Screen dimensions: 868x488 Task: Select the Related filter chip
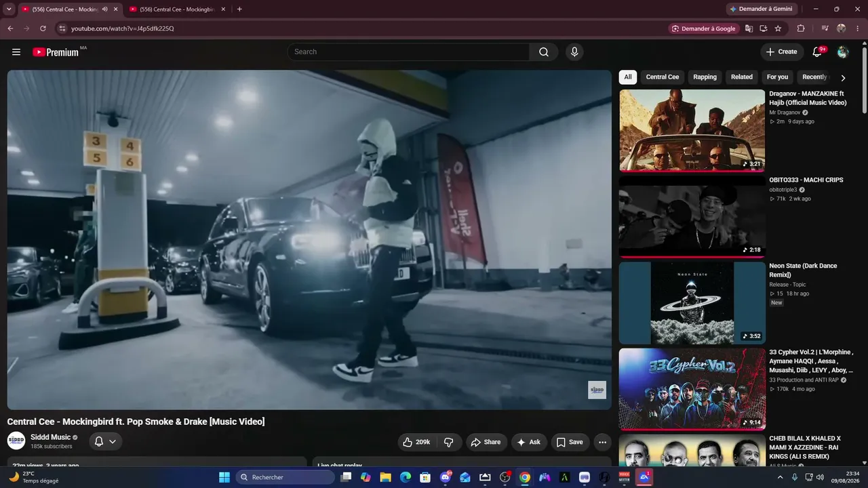point(742,77)
